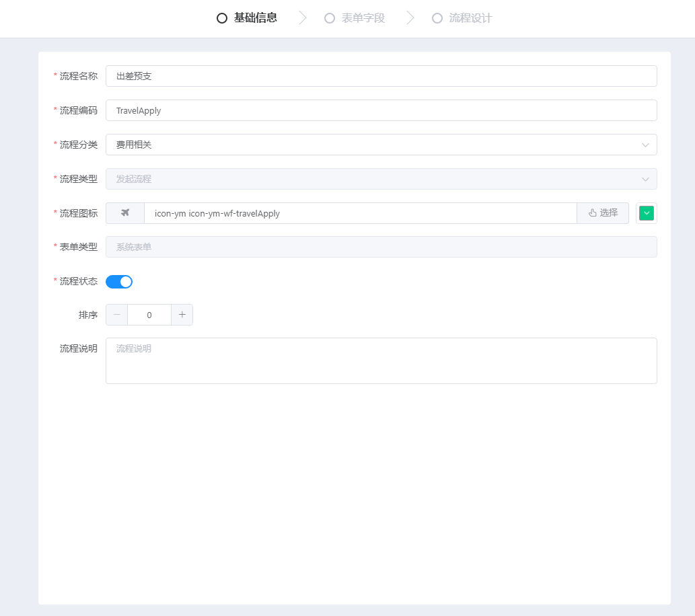The image size is (695, 616).
Task: Click the 流程图标 label
Action: click(x=79, y=213)
